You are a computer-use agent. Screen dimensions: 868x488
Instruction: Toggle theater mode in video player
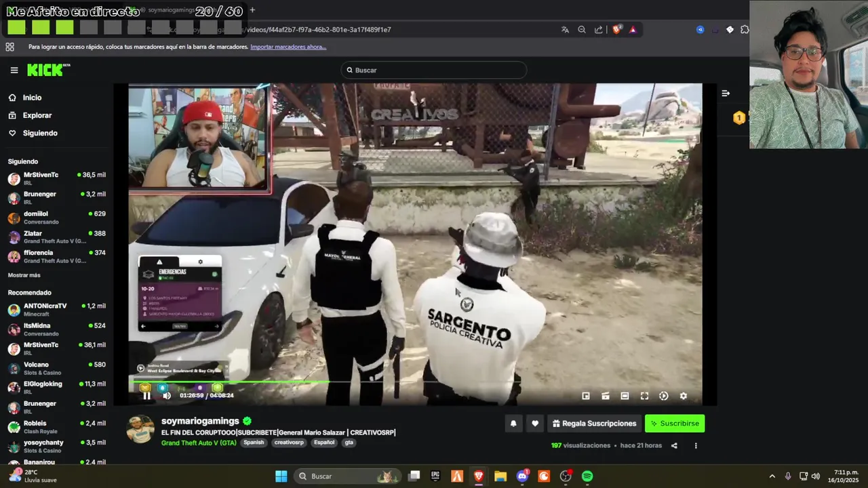tap(625, 396)
